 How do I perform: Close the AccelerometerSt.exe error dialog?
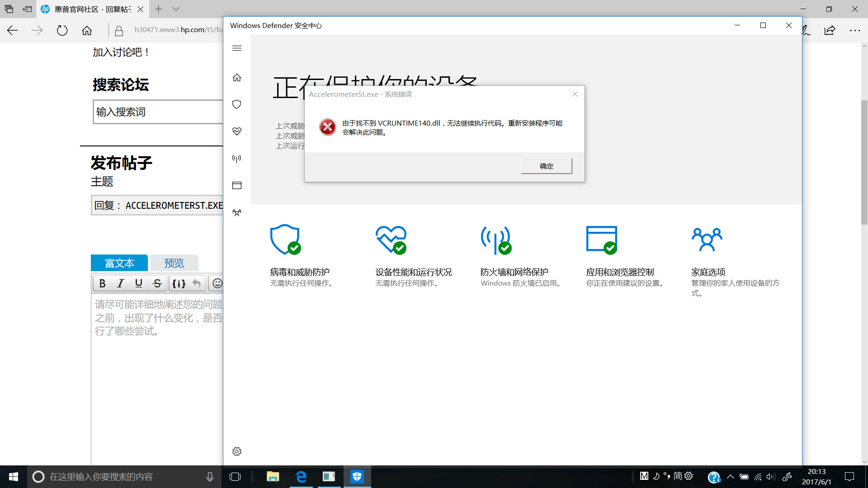(575, 94)
